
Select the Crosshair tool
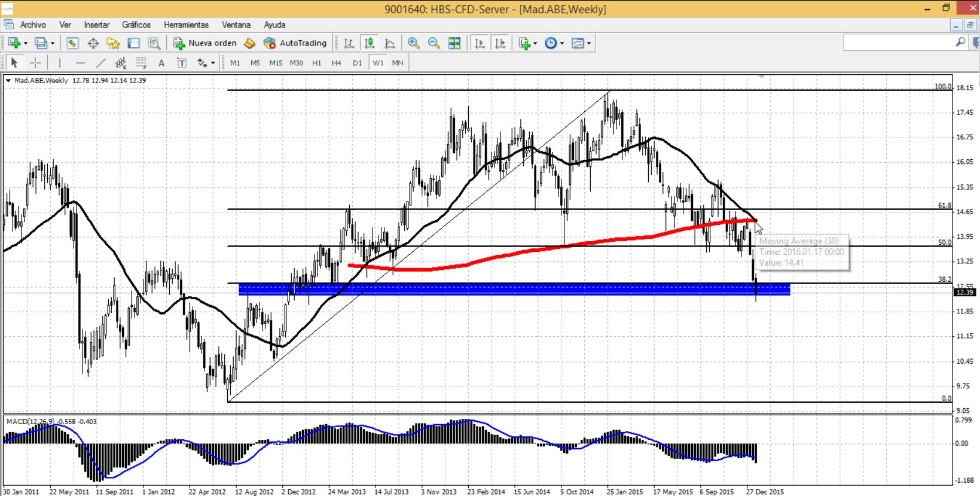click(35, 63)
